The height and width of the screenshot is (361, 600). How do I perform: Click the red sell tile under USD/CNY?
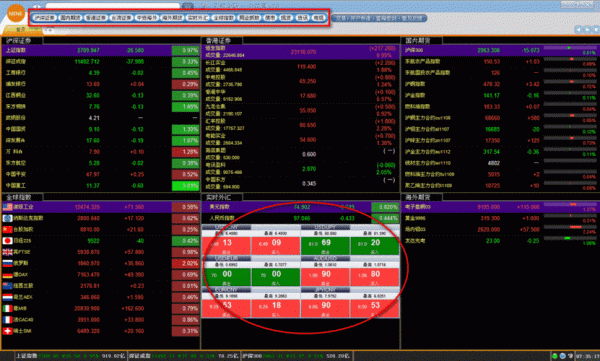click(226, 245)
